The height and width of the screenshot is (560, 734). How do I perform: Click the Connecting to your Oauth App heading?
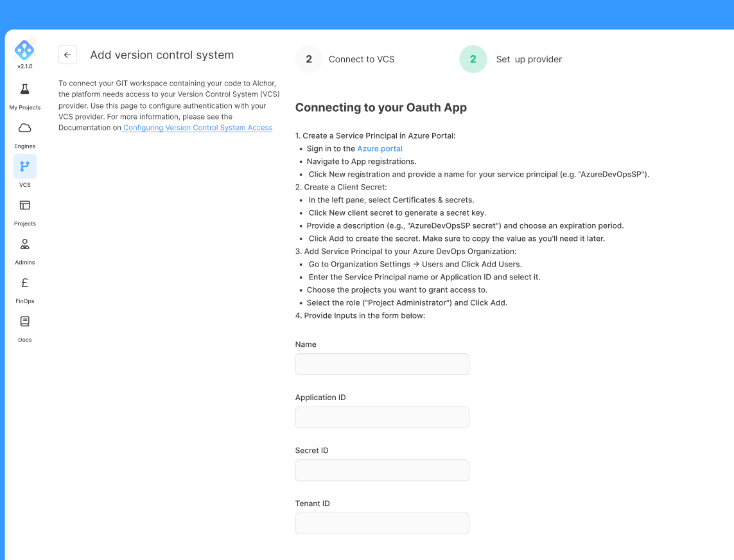381,108
